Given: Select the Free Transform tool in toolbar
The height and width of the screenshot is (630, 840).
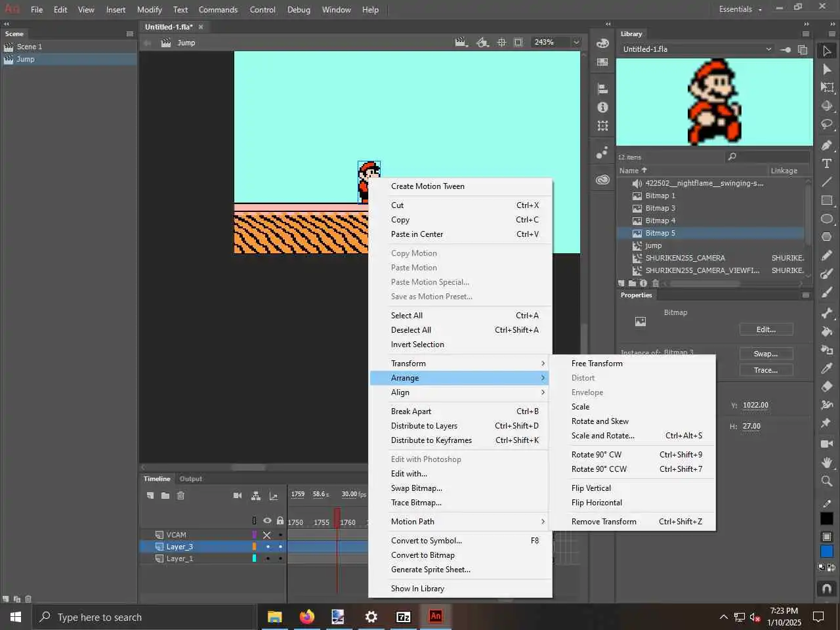Looking at the screenshot, I should (827, 87).
